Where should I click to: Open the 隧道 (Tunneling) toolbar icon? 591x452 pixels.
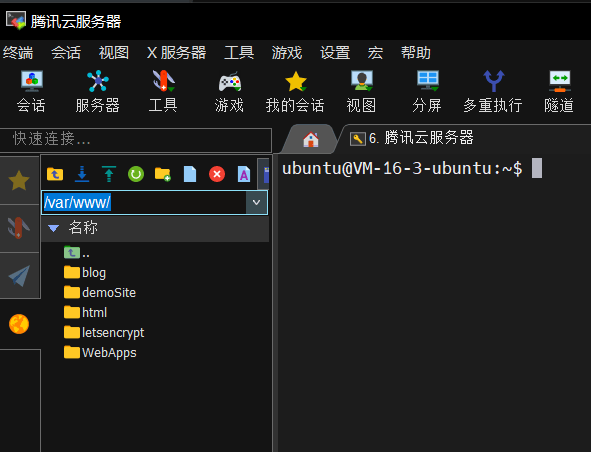pos(559,92)
